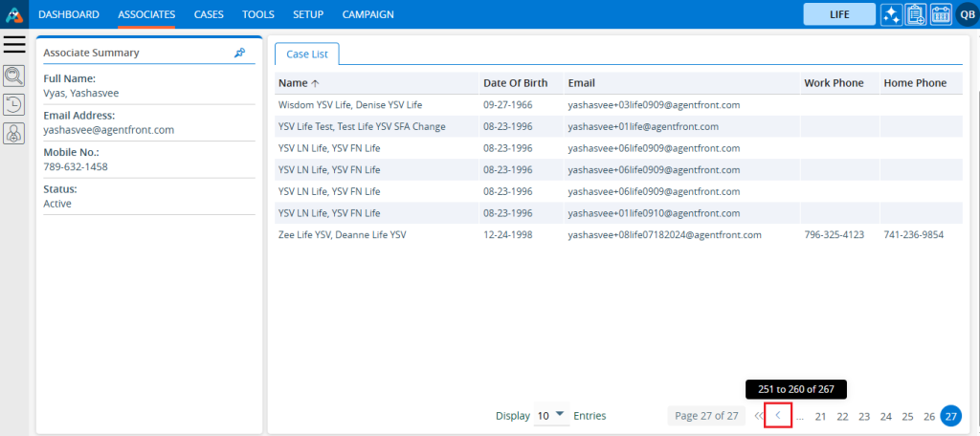Click the LIFE button in header
Image resolution: width=980 pixels, height=436 pixels.
point(839,14)
